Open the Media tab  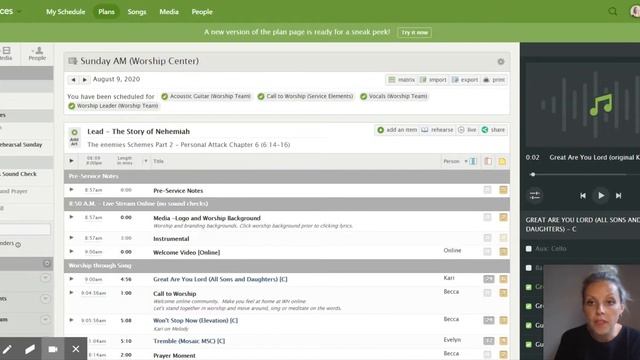pyautogui.click(x=169, y=12)
